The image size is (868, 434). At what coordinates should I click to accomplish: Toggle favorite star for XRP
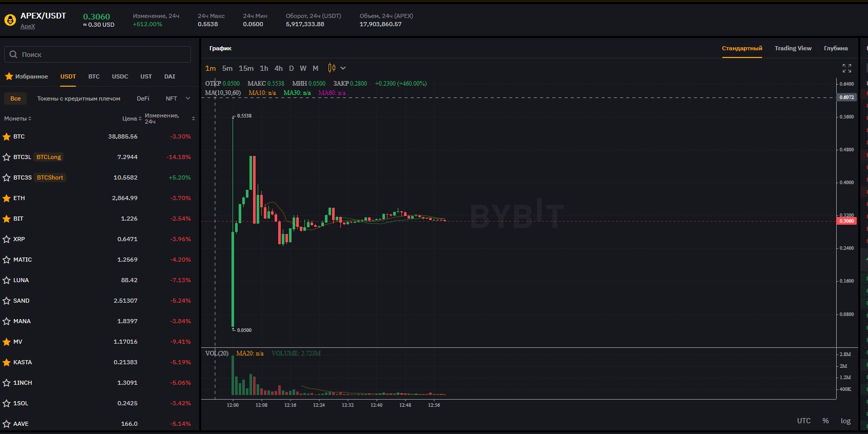pyautogui.click(x=7, y=239)
